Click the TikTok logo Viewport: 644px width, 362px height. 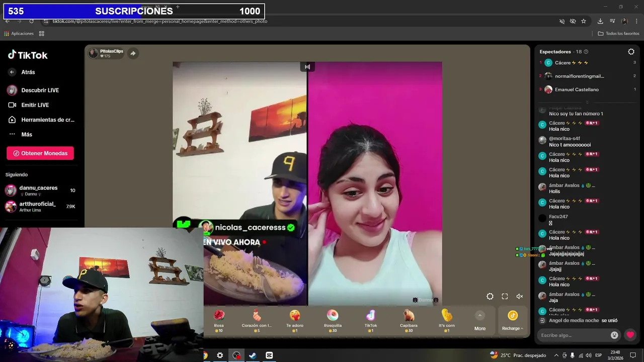pos(28,55)
